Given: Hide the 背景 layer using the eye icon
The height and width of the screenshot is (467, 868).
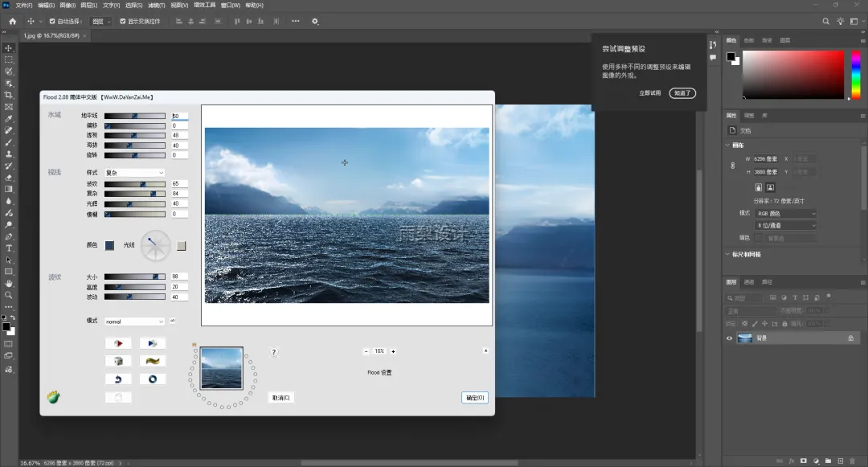Looking at the screenshot, I should click(x=730, y=338).
